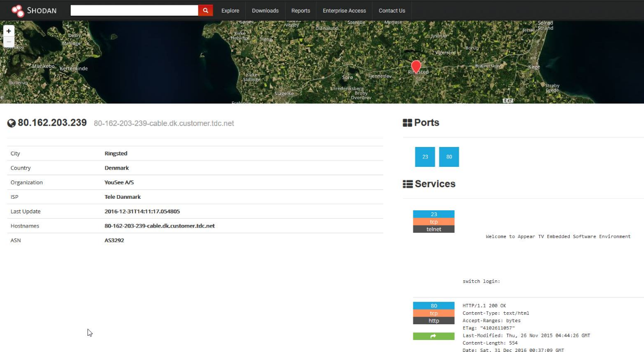Click the green share arrow button
The image size is (644, 352).
tap(433, 336)
